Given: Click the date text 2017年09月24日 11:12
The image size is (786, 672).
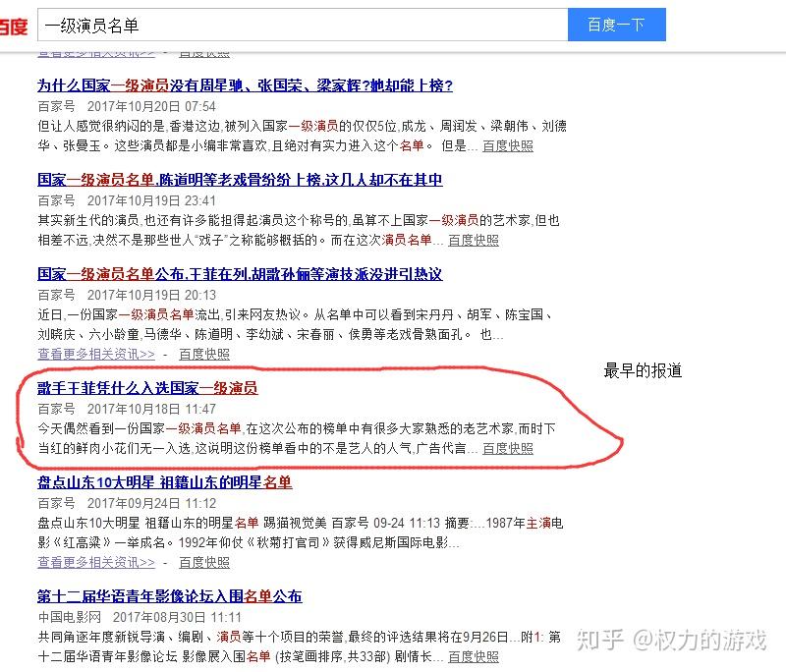Looking at the screenshot, I should click(151, 503).
